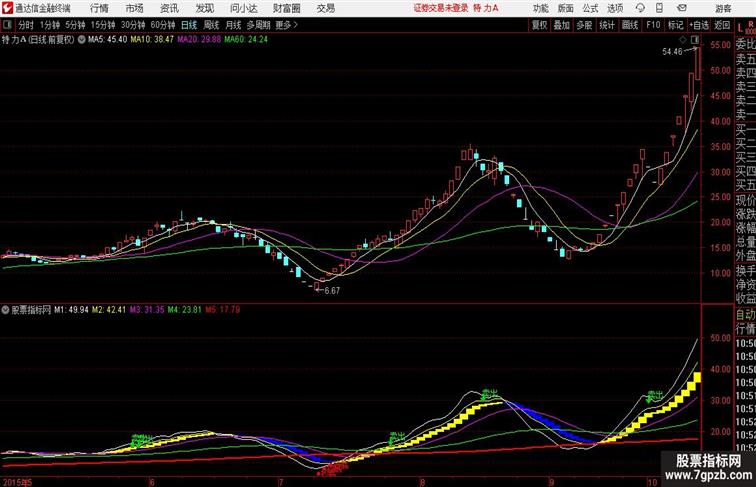The width and height of the screenshot is (756, 487).
Task: Open the 多周期 multi-period view
Action: pos(258,25)
